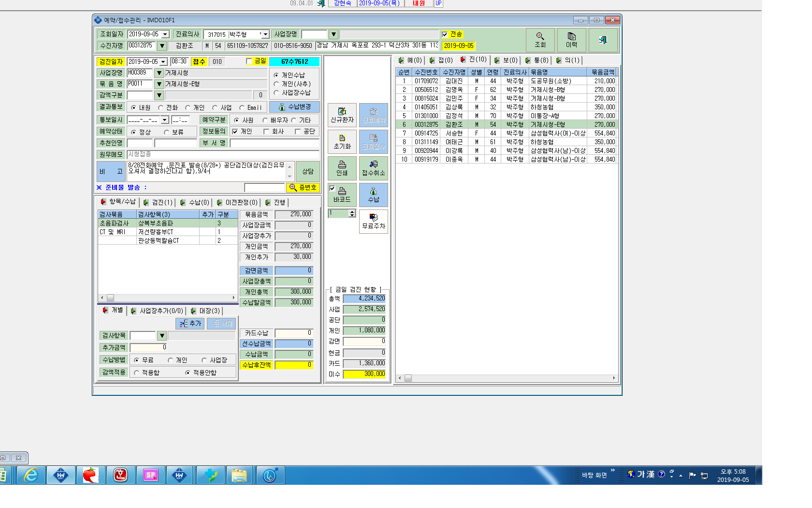Open the 이력 history button
The image size is (812, 508).
(571, 40)
